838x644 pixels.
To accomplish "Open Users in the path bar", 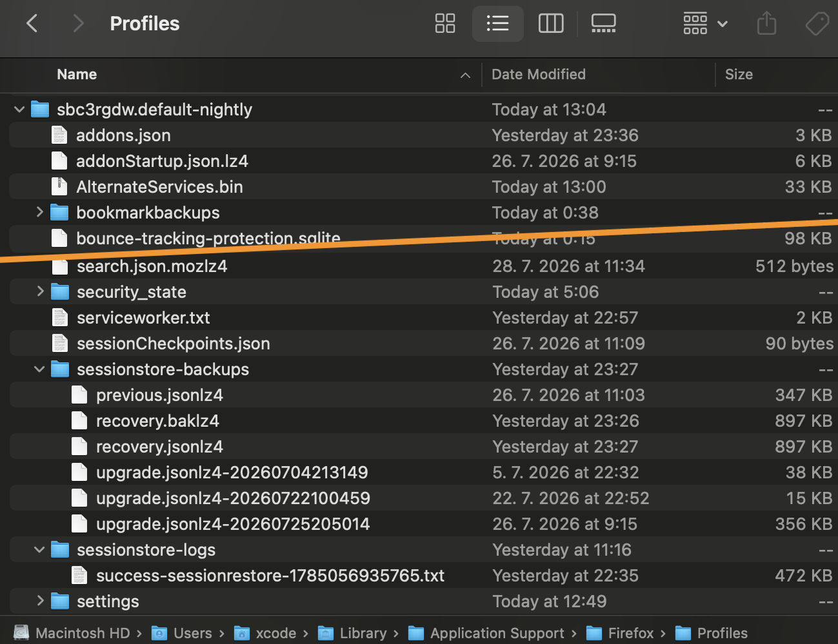I will click(182, 633).
